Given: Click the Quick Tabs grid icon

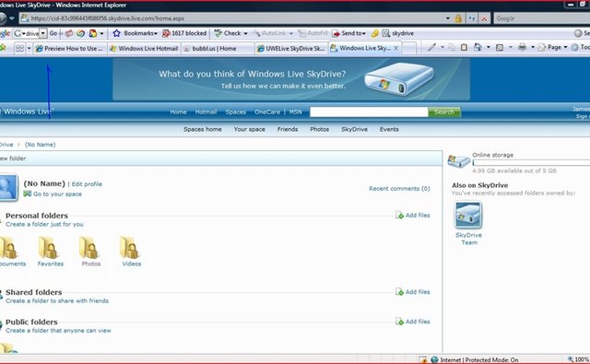Looking at the screenshot, I should pyautogui.click(x=19, y=49).
